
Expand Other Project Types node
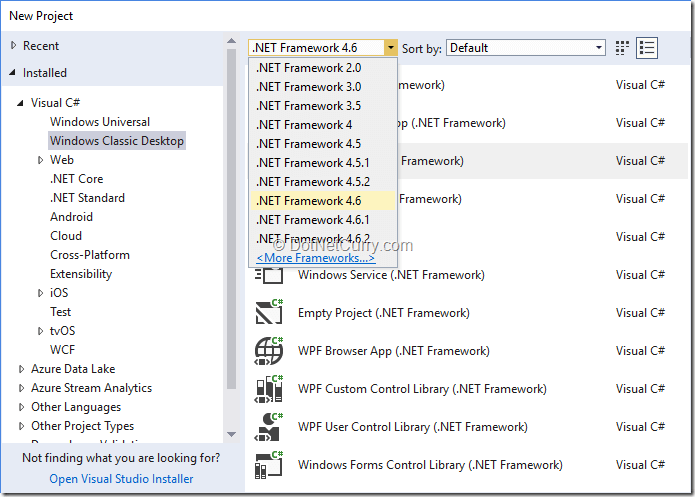[x=21, y=426]
